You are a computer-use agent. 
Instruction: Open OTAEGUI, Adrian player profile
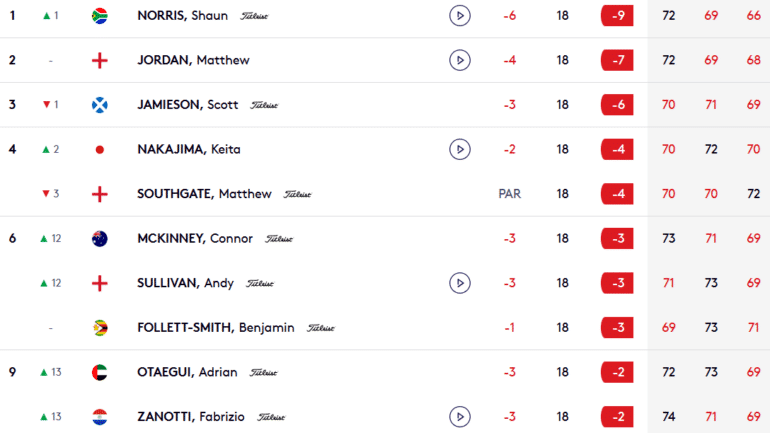187,372
